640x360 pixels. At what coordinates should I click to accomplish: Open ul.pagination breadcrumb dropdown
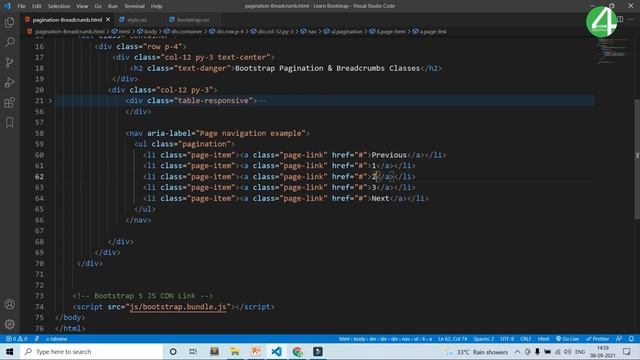pyautogui.click(x=343, y=31)
